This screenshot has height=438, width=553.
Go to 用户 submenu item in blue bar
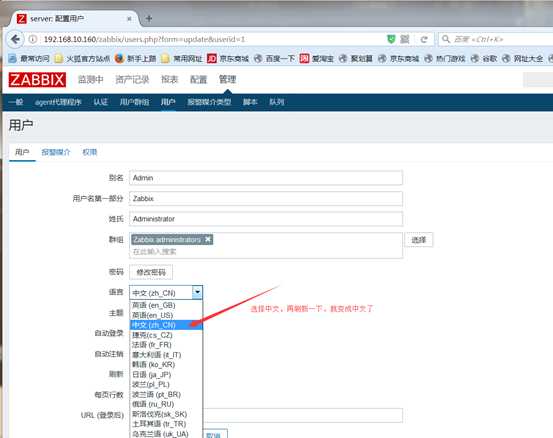pos(168,102)
